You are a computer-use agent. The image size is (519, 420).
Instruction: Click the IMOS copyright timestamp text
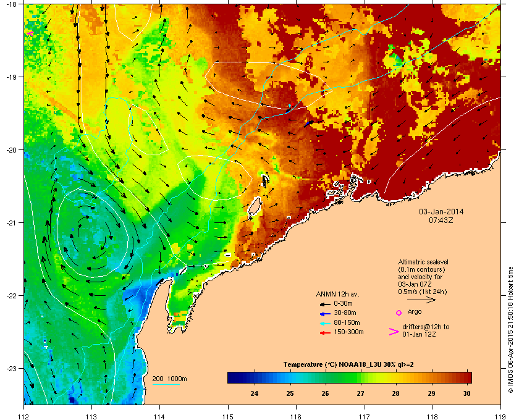tap(510, 330)
